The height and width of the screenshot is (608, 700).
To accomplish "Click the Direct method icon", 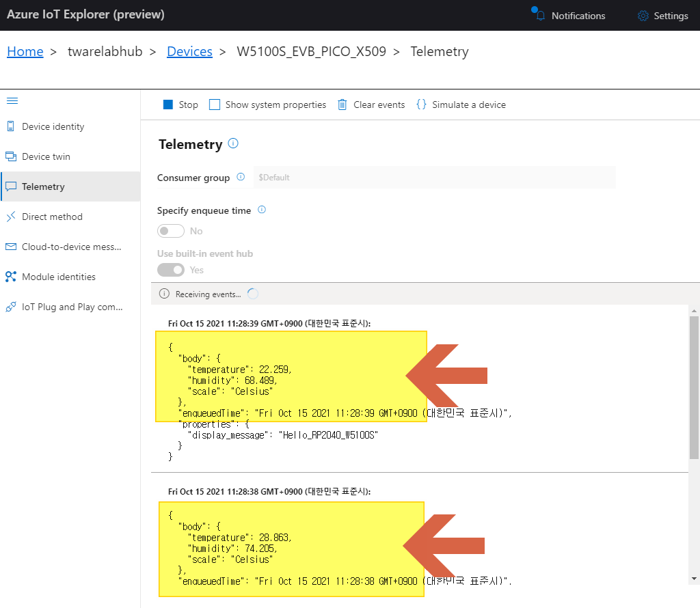I will pyautogui.click(x=11, y=217).
